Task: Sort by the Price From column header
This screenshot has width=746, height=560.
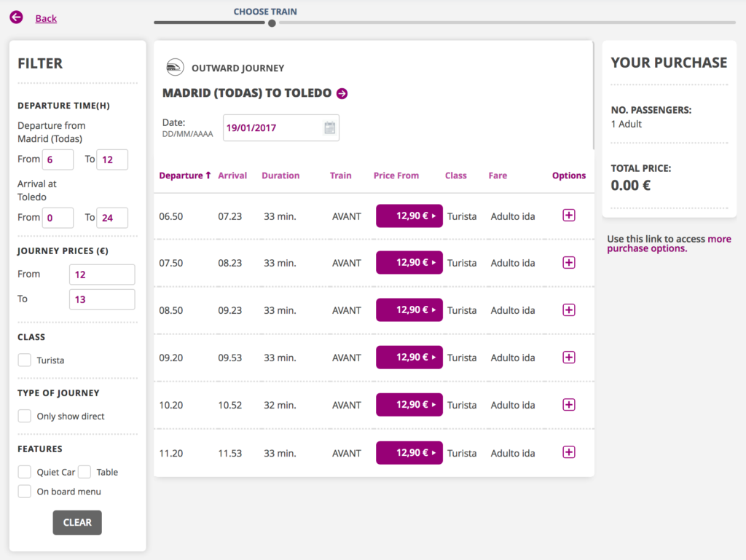Action: (396, 176)
